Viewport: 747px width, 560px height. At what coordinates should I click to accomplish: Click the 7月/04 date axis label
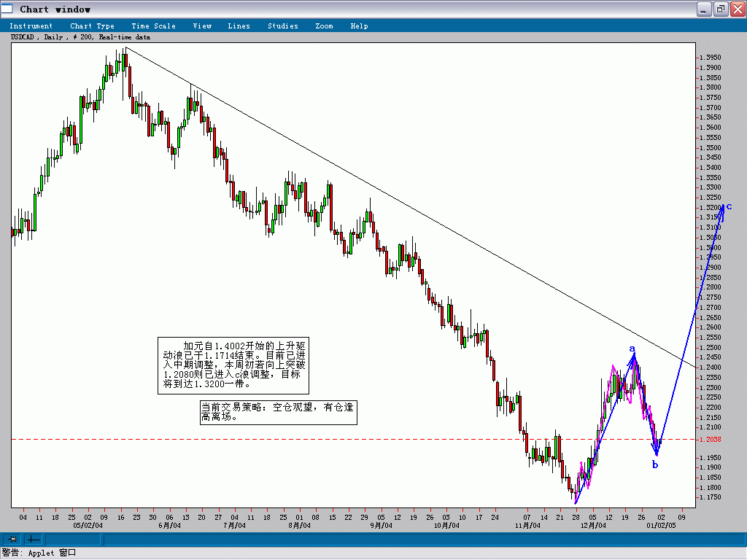(234, 526)
